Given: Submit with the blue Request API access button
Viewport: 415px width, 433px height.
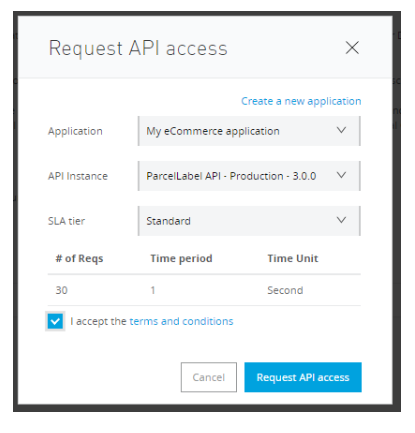Looking at the screenshot, I should click(303, 377).
